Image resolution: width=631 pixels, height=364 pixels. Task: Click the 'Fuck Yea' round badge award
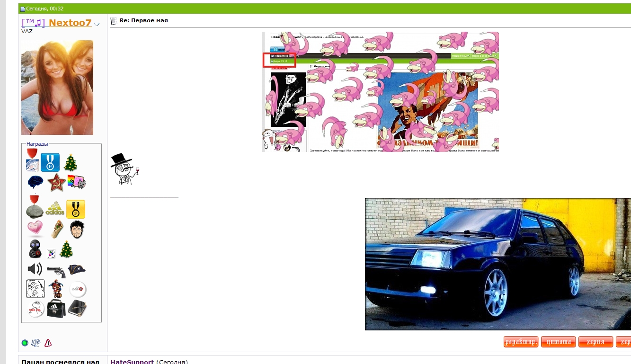36,309
